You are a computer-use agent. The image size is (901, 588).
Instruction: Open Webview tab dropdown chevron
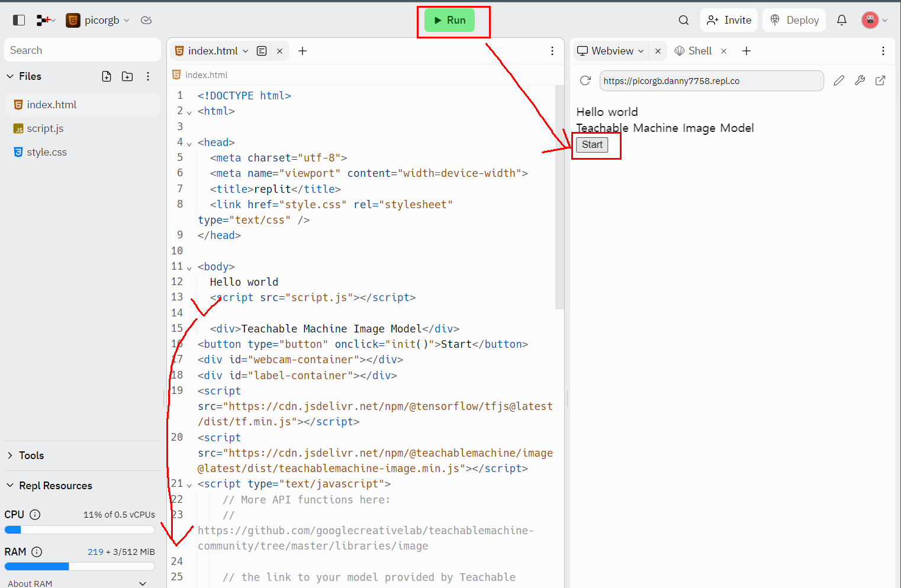click(x=641, y=51)
